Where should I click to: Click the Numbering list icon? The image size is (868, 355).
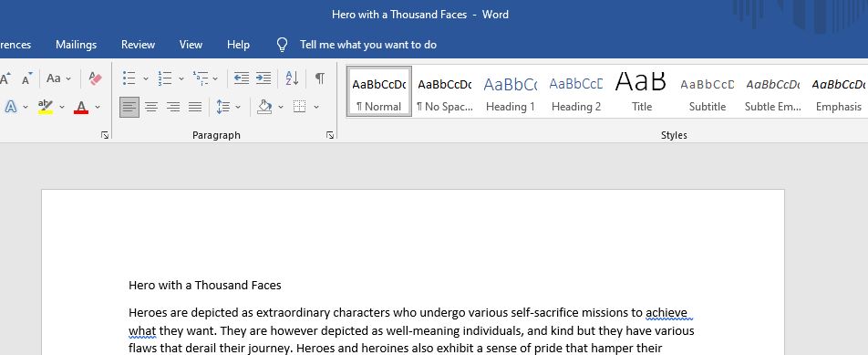point(164,78)
